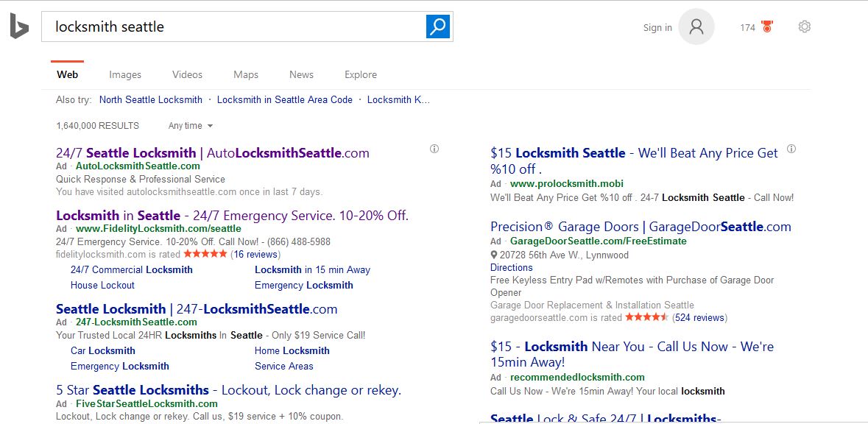Click the truncated Locksmith K... suggestion
Image resolution: width=868 pixels, height=424 pixels.
(x=398, y=100)
